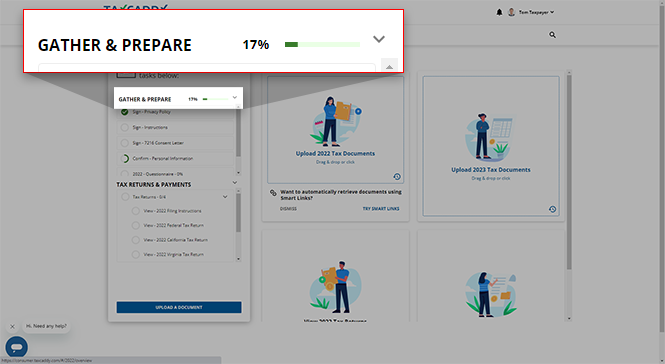Click the Gather list scroll-down arrow
This screenshot has width=665, height=364.
point(238,173)
